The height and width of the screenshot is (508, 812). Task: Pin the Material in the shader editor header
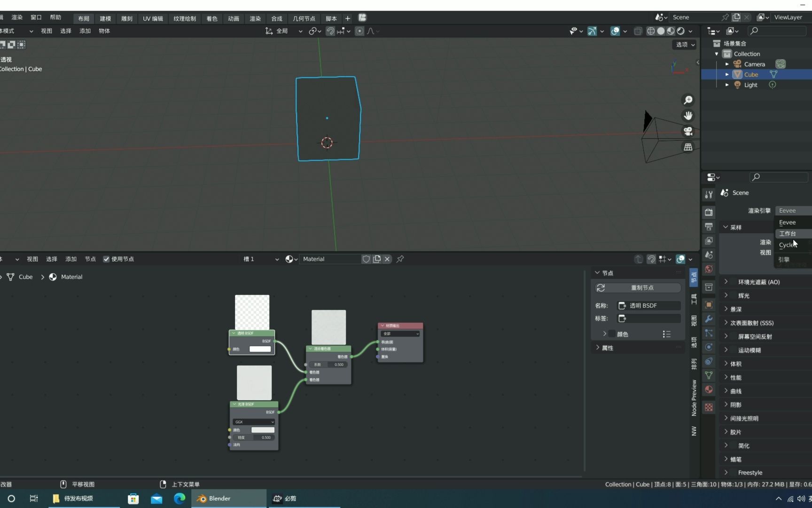(399, 259)
